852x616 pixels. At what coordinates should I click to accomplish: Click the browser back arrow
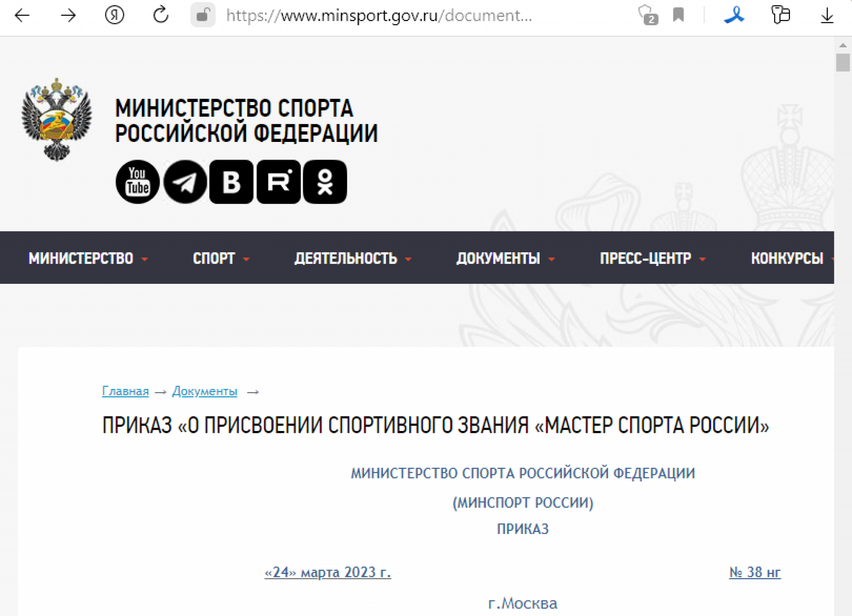(22, 16)
